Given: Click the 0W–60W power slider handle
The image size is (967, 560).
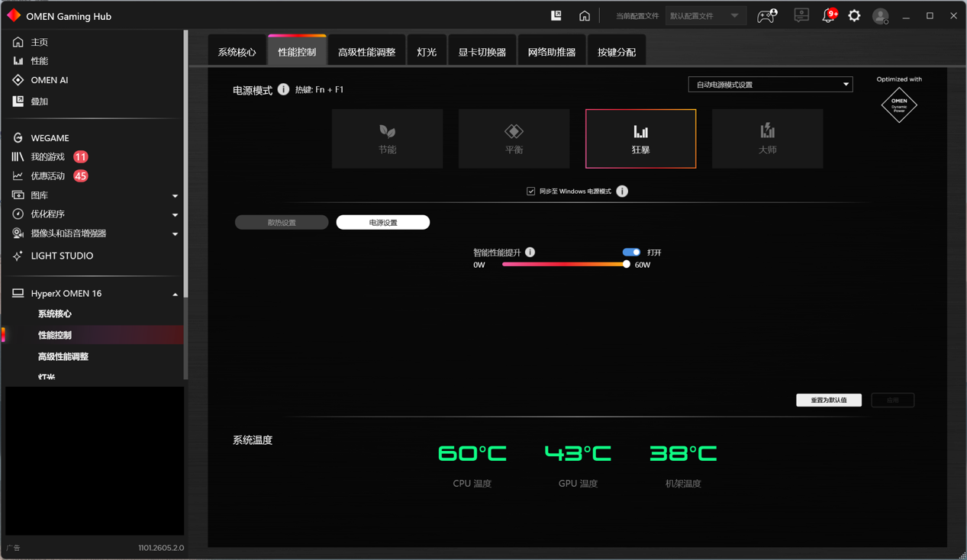Looking at the screenshot, I should click(x=627, y=264).
